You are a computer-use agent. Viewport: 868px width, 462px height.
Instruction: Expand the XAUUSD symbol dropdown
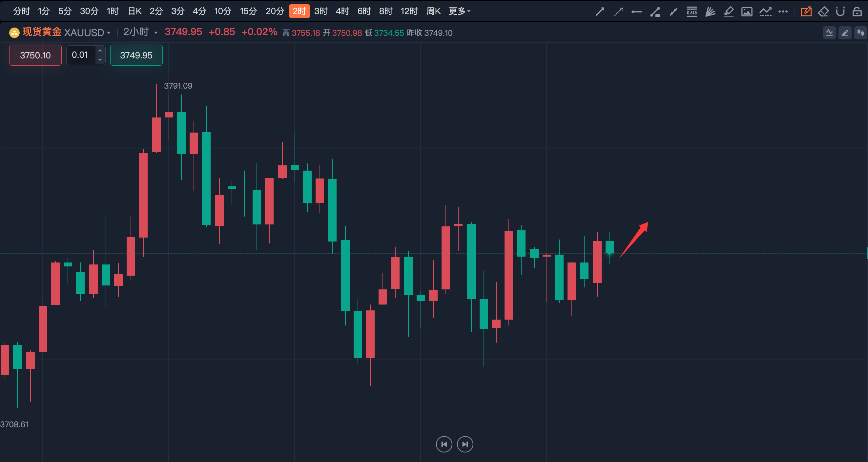pyautogui.click(x=109, y=33)
